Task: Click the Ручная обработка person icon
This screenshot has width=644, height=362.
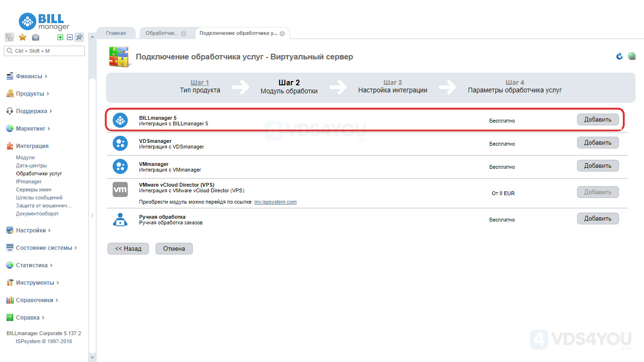Action: pos(120,219)
